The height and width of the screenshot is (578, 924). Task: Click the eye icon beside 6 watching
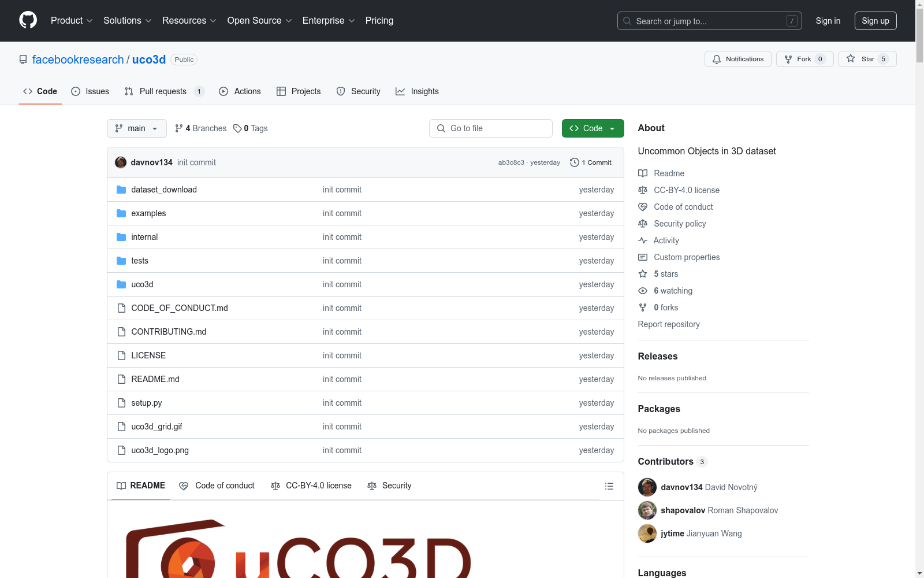click(643, 291)
